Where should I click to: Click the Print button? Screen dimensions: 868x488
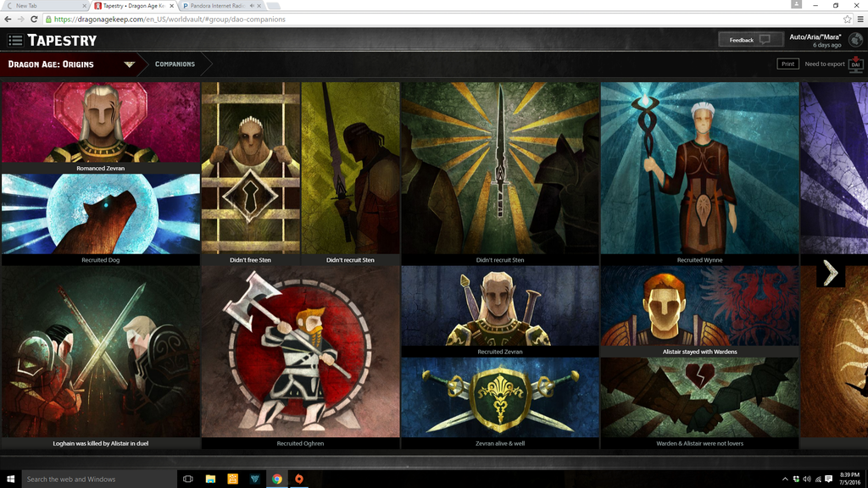pyautogui.click(x=787, y=64)
